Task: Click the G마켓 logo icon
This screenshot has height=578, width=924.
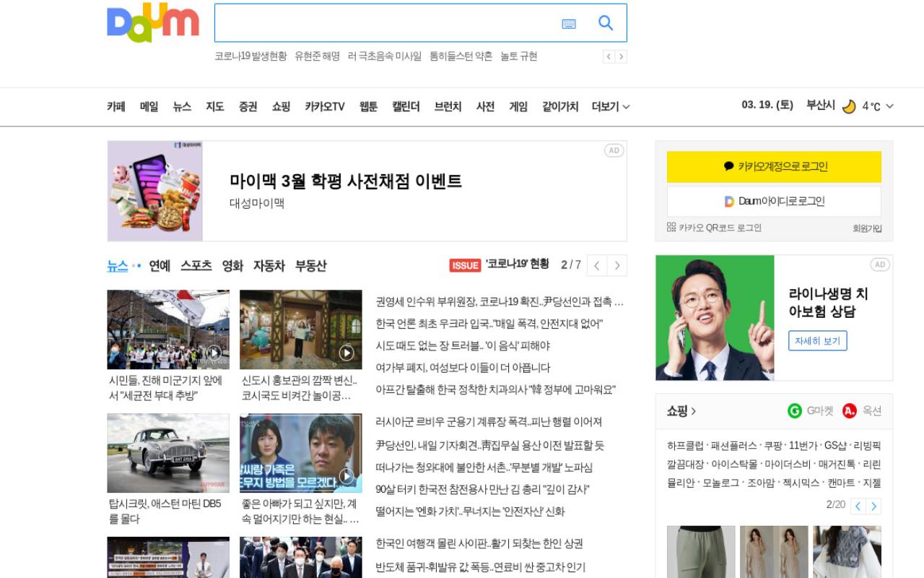Action: (x=795, y=410)
